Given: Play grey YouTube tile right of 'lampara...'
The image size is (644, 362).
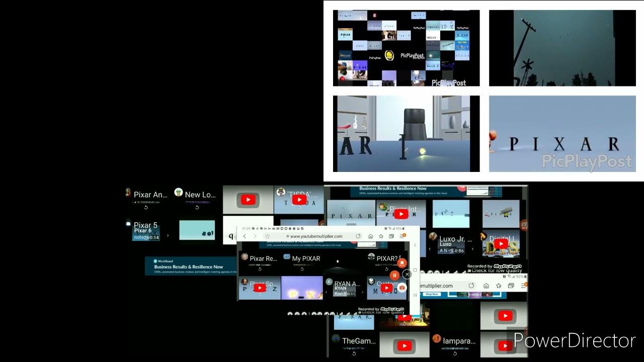Looking at the screenshot, I should [x=505, y=345].
